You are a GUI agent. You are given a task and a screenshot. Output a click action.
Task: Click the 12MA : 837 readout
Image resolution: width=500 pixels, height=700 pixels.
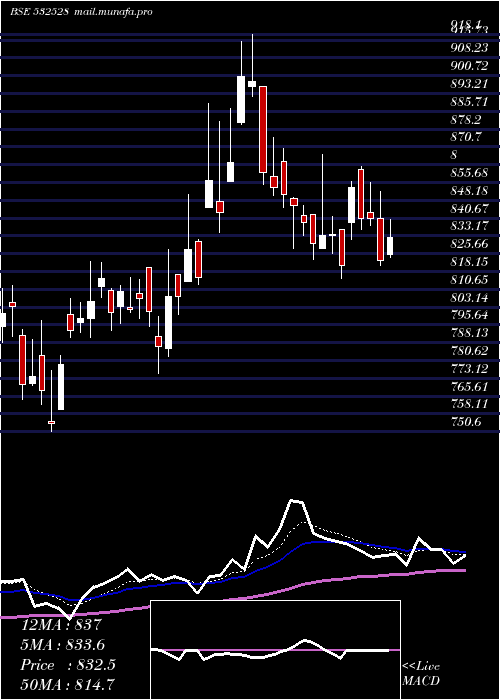(x=62, y=625)
